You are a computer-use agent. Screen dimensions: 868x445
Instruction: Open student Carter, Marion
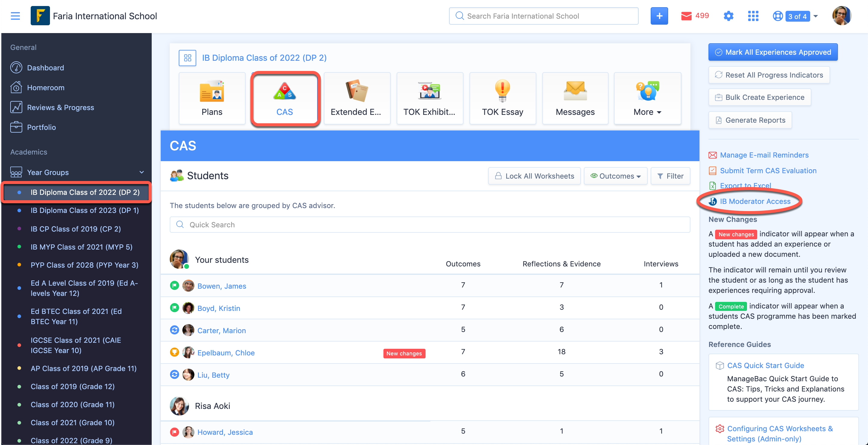[222, 330]
